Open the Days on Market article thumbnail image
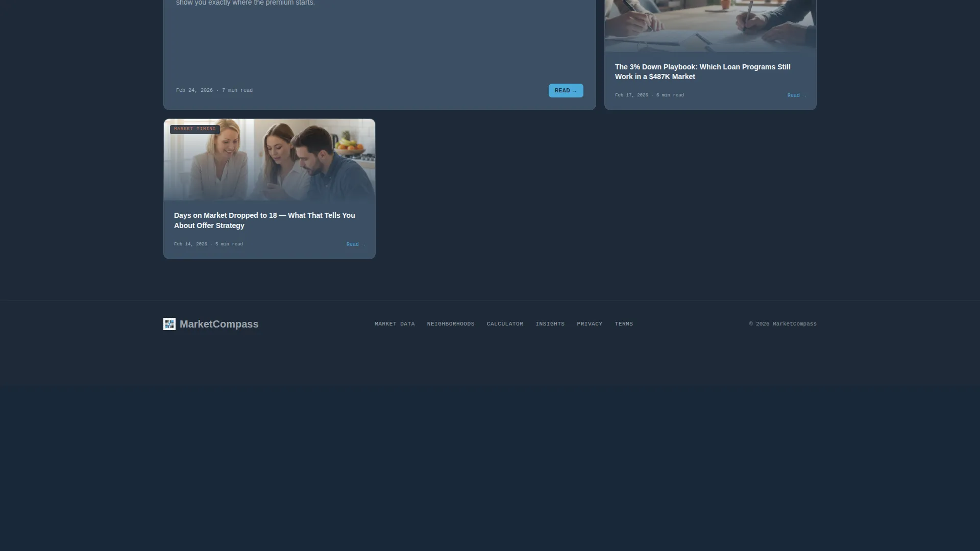The width and height of the screenshot is (980, 551). pyautogui.click(x=269, y=160)
